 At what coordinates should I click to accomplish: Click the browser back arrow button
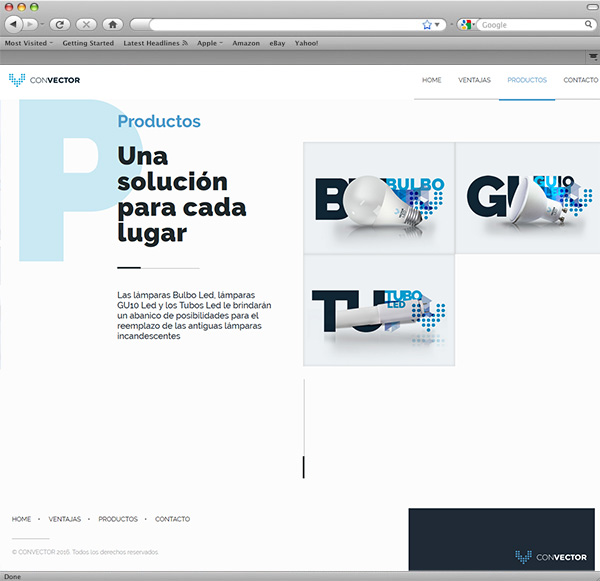[14, 24]
